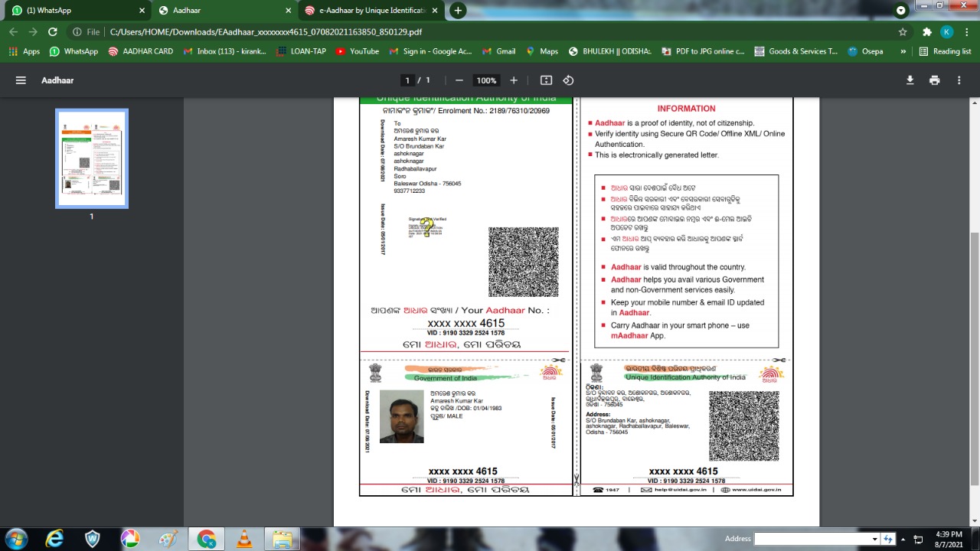Image resolution: width=980 pixels, height=551 pixels.
Task: Open the LOAN-TAP bookmark
Action: coord(302,51)
